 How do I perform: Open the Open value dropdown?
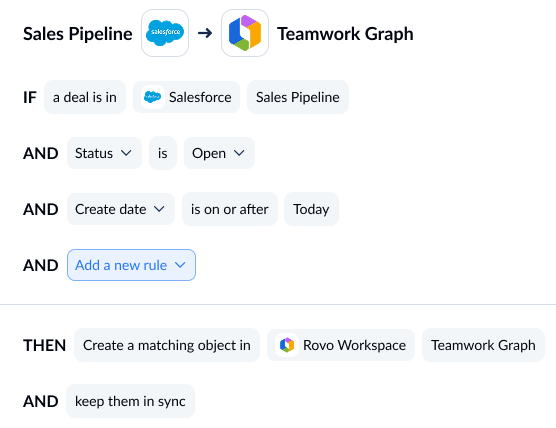click(x=219, y=153)
